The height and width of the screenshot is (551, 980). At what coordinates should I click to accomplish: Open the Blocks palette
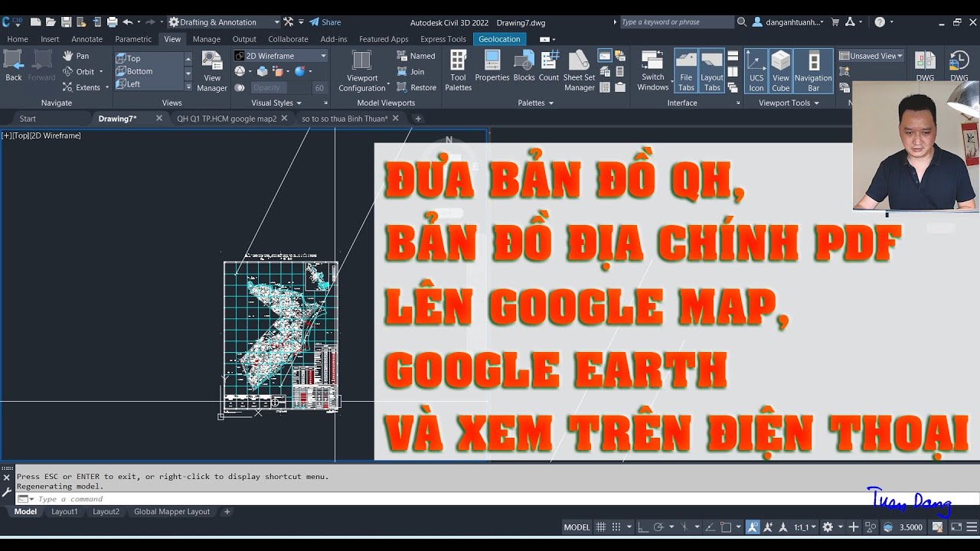coord(524,66)
